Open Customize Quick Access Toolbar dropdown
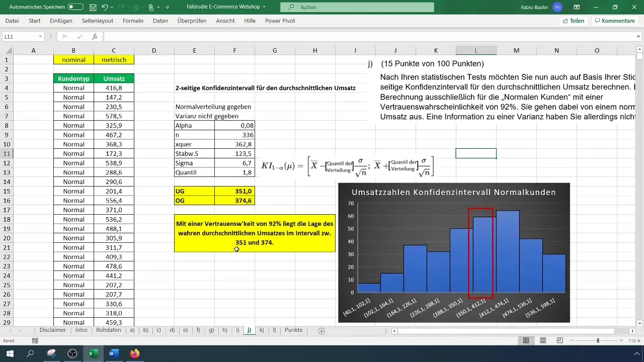The width and height of the screenshot is (644, 362). (x=168, y=8)
